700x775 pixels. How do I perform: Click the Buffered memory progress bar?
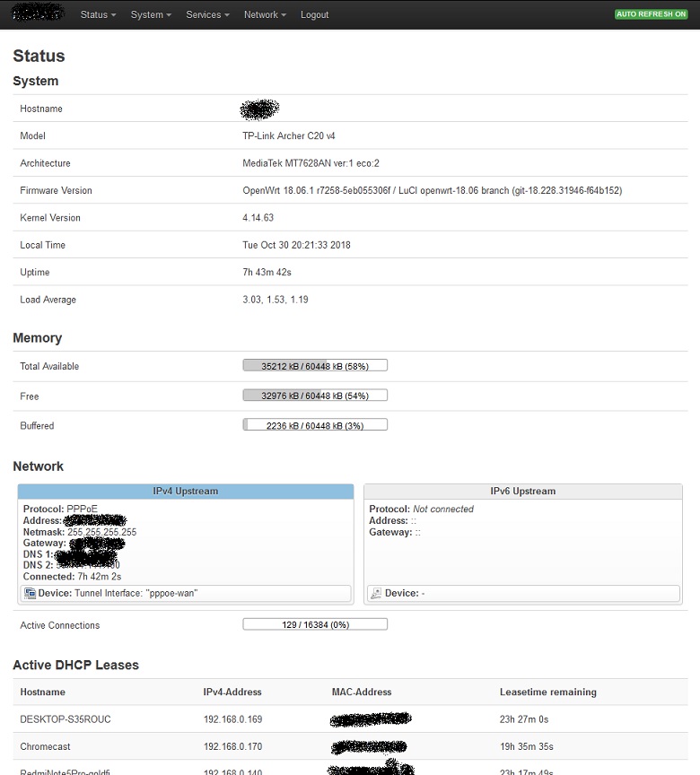(315, 425)
